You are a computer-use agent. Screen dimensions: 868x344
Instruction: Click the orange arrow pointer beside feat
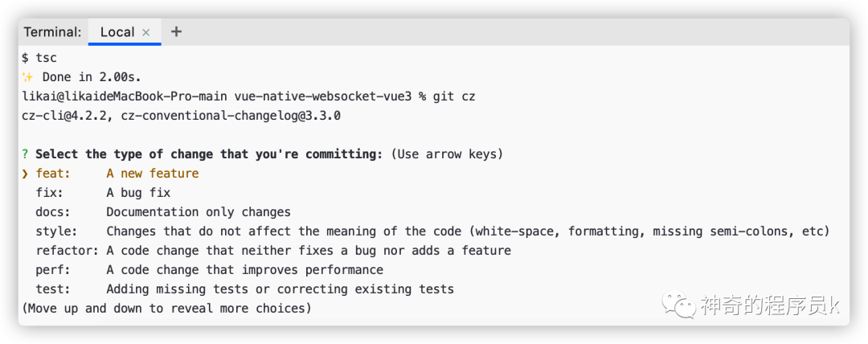coord(25,174)
